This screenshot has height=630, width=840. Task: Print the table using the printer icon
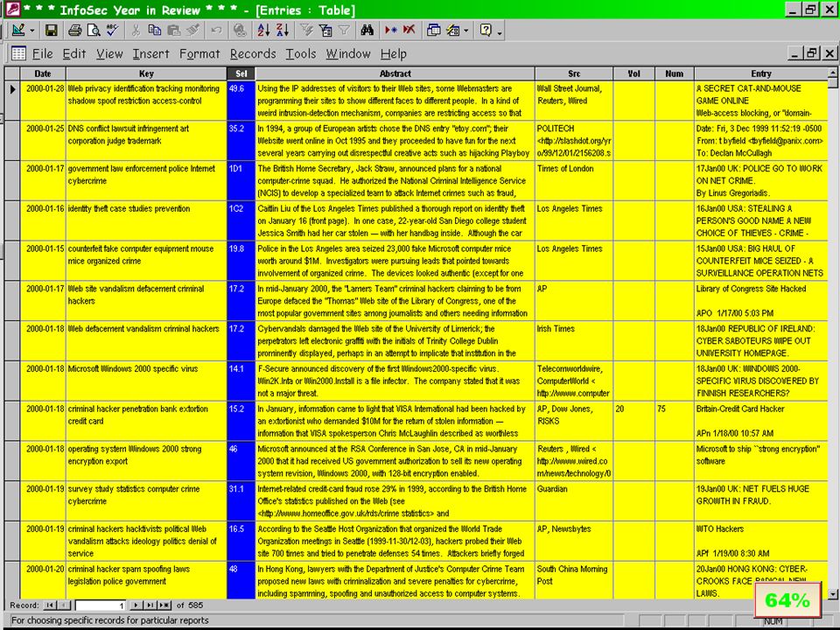(x=74, y=31)
